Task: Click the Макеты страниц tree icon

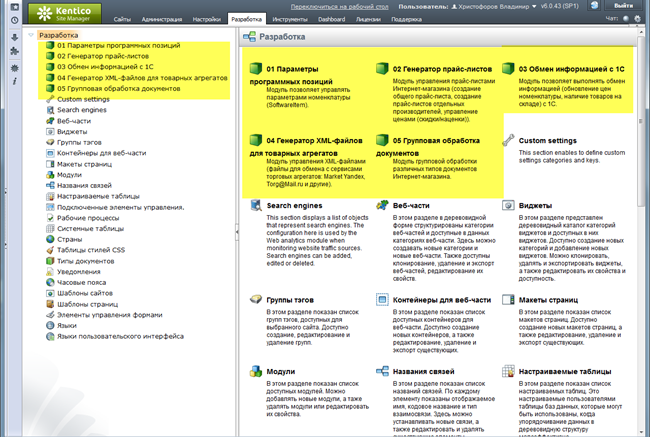Action: [x=50, y=164]
